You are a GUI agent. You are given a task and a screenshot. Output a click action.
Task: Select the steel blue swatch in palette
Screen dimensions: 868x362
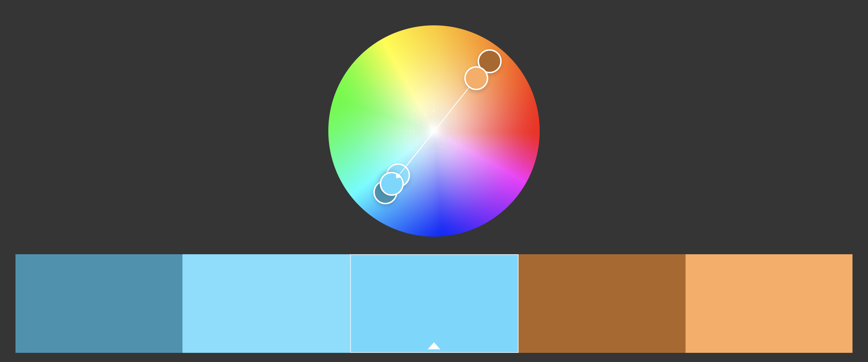pos(99,304)
